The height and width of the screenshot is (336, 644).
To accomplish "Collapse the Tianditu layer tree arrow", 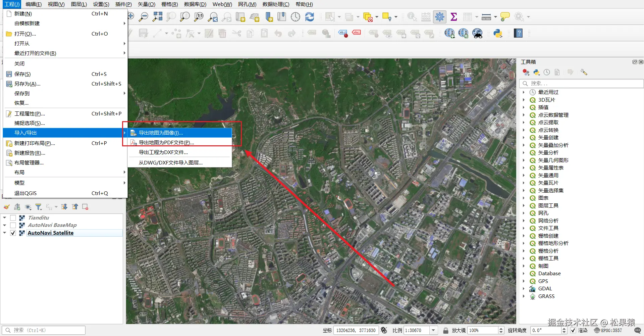I will point(5,218).
